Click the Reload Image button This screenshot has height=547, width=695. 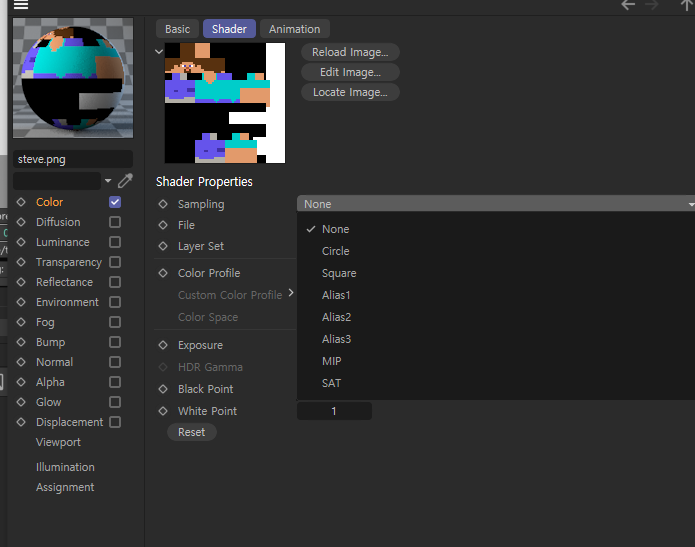coord(350,52)
